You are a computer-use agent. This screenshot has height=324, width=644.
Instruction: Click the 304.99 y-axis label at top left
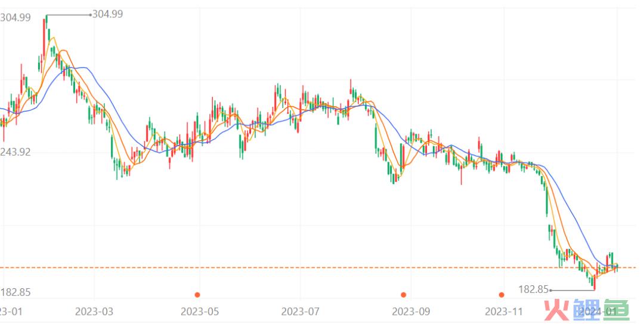point(16,17)
